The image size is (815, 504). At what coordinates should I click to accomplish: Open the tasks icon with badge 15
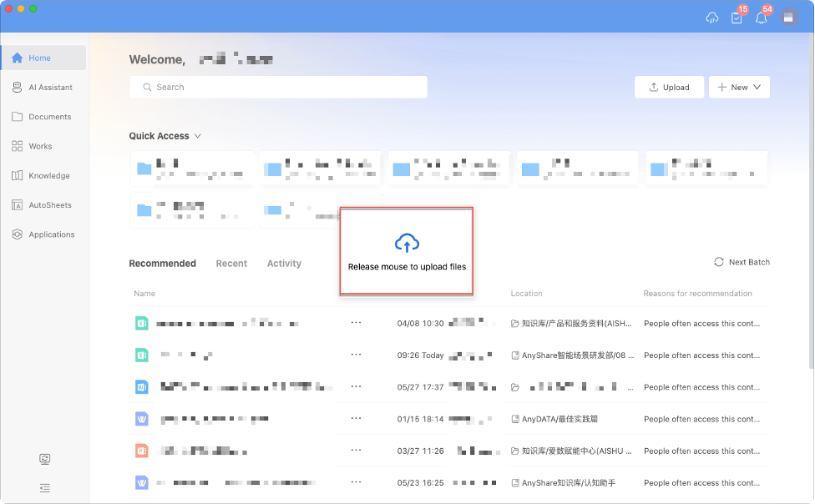pyautogui.click(x=736, y=18)
